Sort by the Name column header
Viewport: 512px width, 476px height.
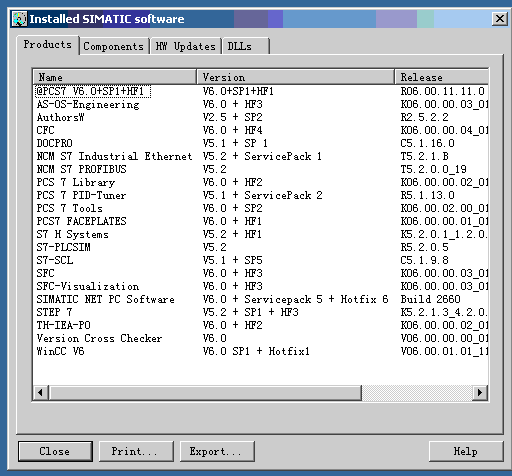click(x=115, y=77)
